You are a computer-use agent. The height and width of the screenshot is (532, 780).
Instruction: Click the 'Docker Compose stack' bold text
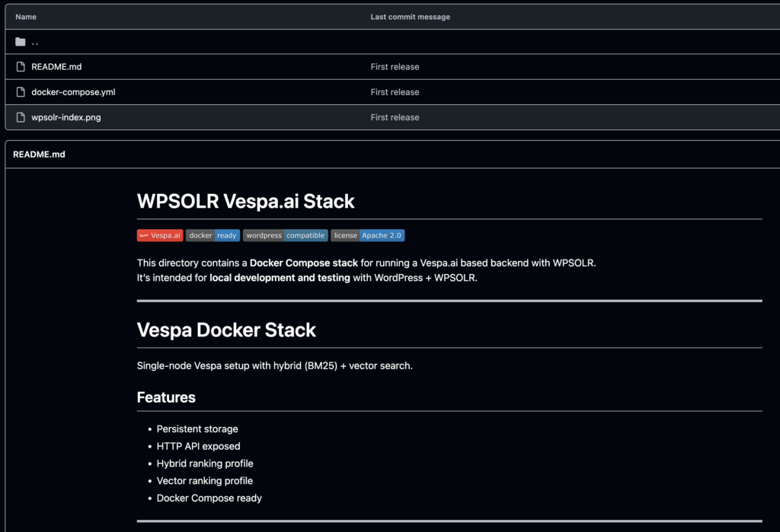(303, 263)
